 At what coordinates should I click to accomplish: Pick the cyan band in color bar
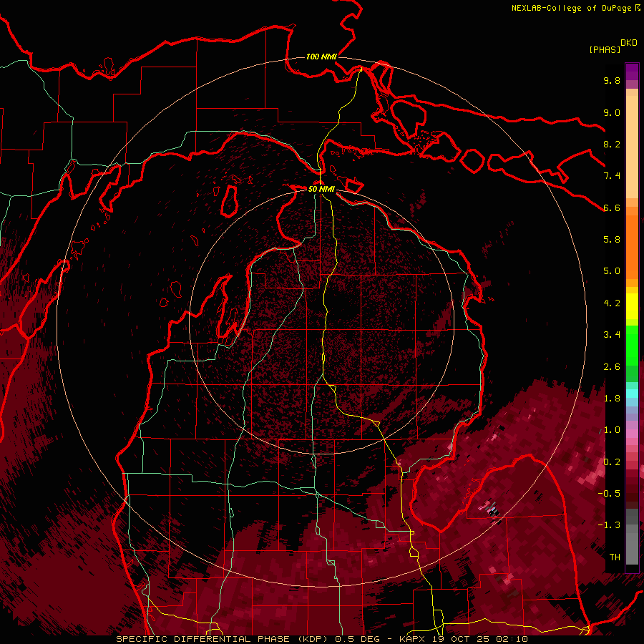coord(632,394)
